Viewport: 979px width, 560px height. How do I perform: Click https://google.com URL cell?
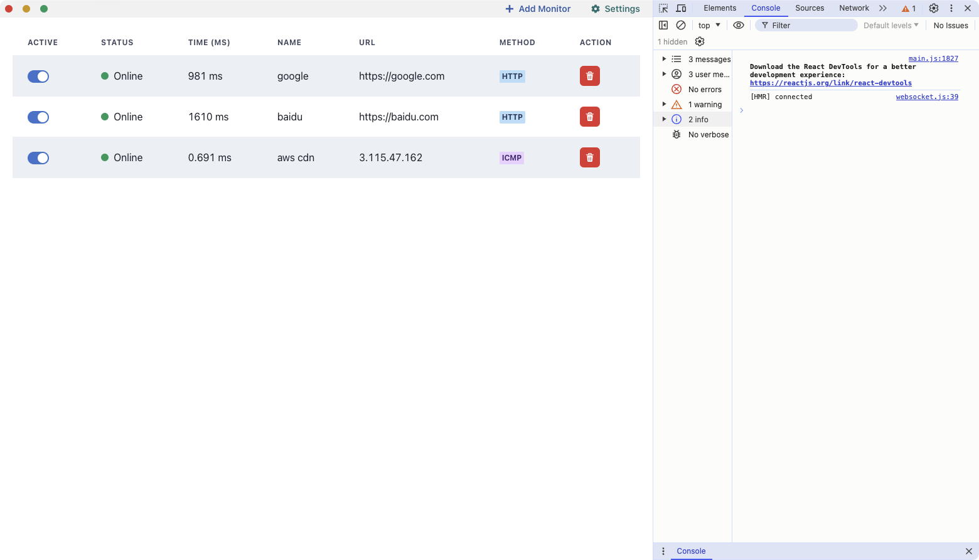pos(402,76)
